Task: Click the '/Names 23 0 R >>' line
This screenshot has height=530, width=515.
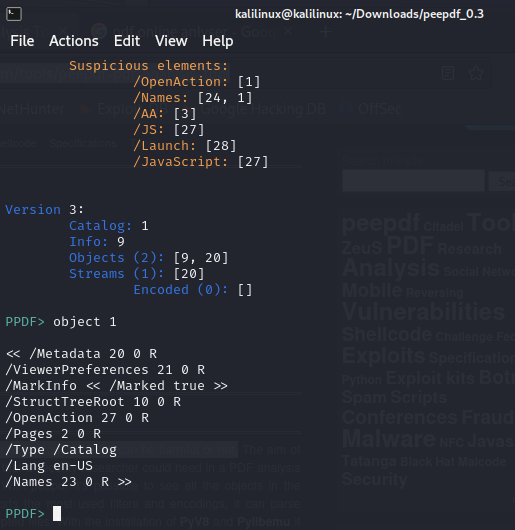Action: (x=69, y=482)
